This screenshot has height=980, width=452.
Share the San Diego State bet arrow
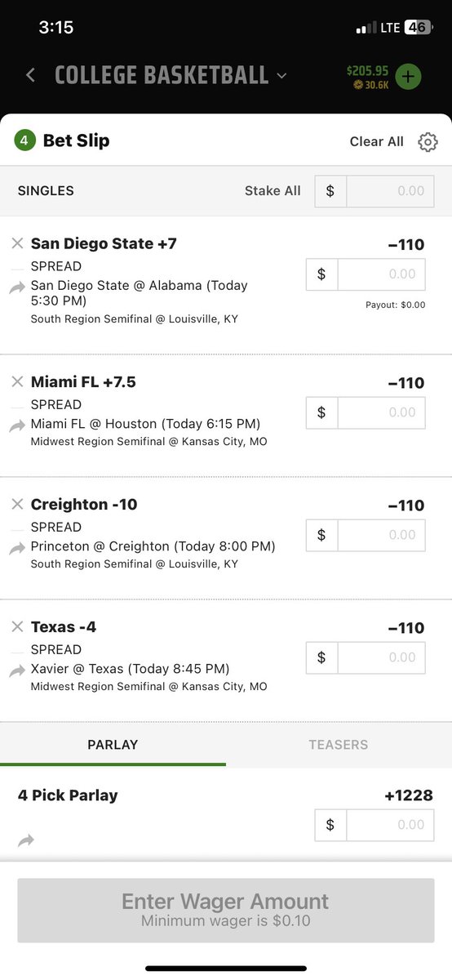point(17,287)
